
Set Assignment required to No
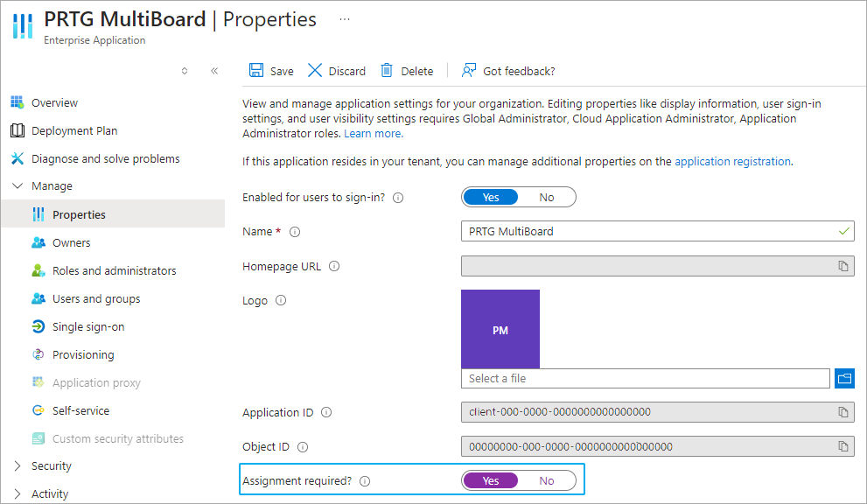[x=546, y=480]
